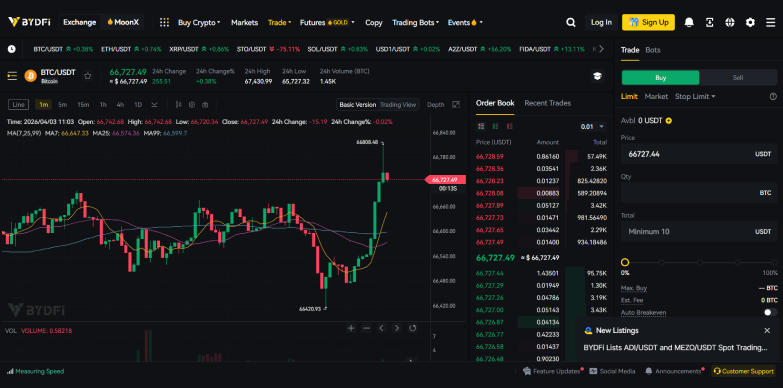783x388 pixels.
Task: Open the app download icon in header
Action: click(x=709, y=22)
